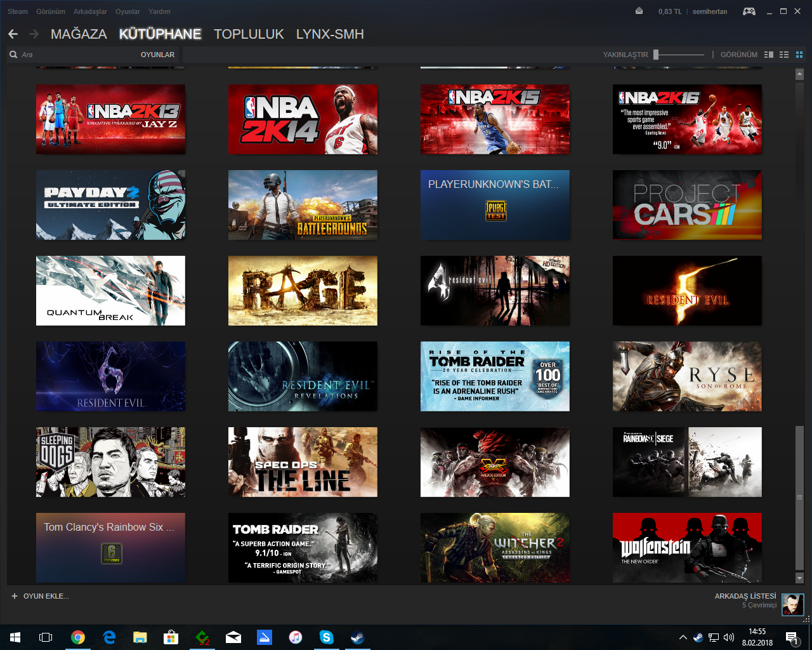Click the search magnifier icon
Screen dimensions: 812x650
[13, 55]
